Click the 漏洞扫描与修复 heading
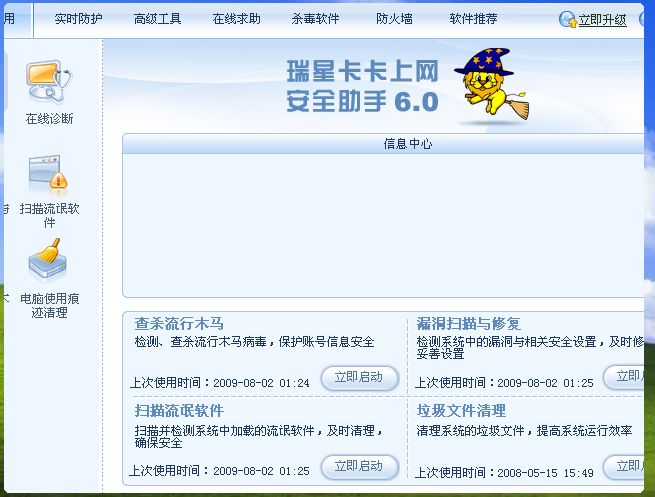This screenshot has height=497, width=655. pyautogui.click(x=468, y=324)
